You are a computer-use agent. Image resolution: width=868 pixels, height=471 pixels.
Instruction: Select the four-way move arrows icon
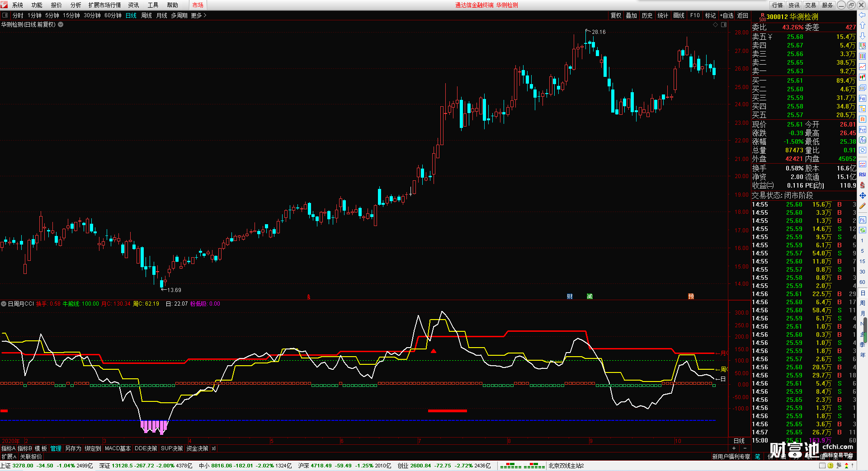click(862, 195)
